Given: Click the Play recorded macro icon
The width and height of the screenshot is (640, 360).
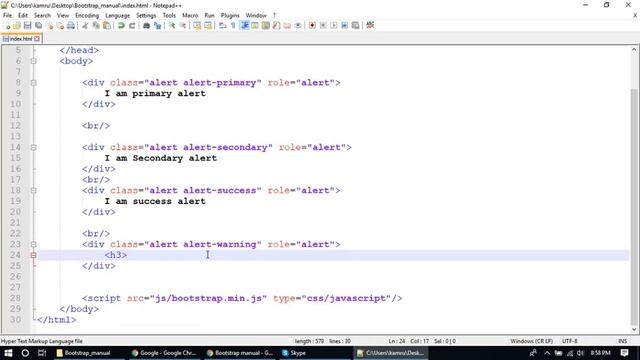Looking at the screenshot, I should click(x=334, y=25).
